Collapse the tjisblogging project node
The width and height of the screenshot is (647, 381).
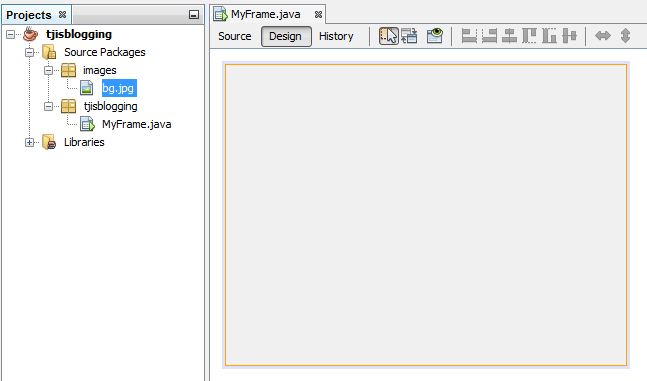tap(10, 34)
